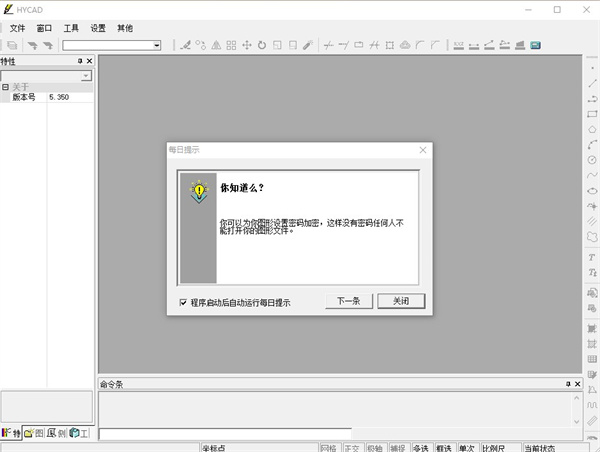Toggle 捕捉 snap in status bar
The width and height of the screenshot is (600, 452).
[398, 448]
